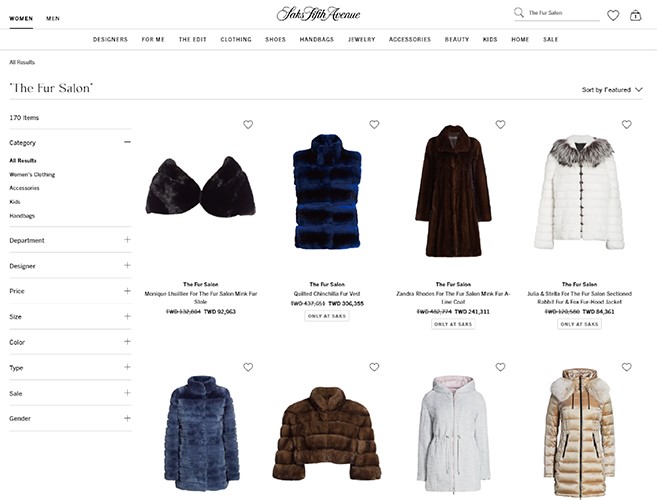The width and height of the screenshot is (657, 500).
Task: Go to Saks Fifth Avenue homepage logo
Action: [x=318, y=14]
